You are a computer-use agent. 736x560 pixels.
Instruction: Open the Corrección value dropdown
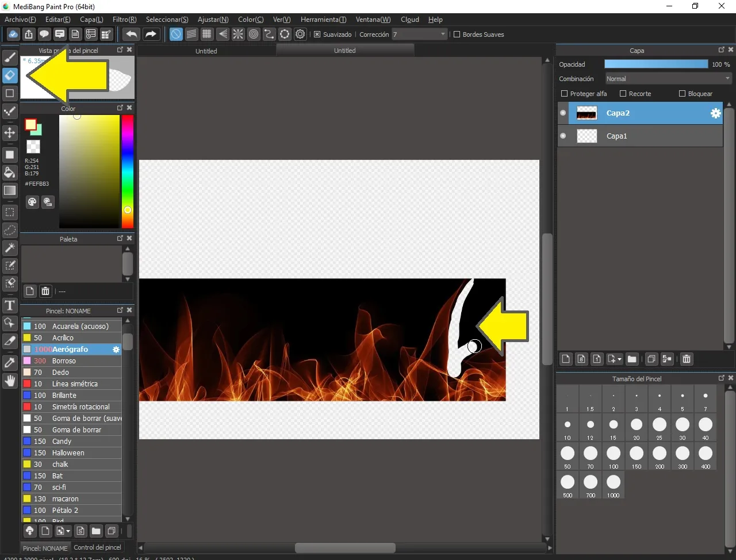pyautogui.click(x=420, y=34)
